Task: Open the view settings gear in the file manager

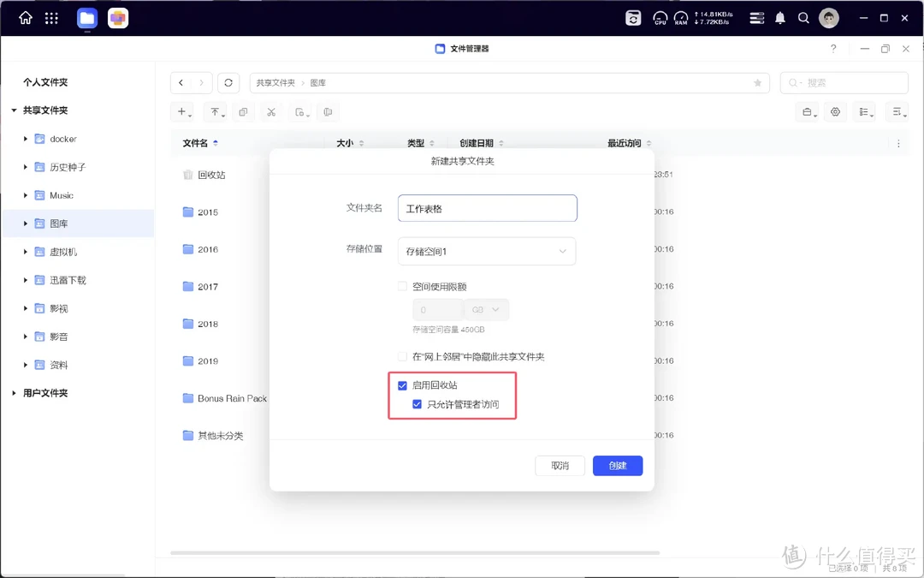Action: [x=835, y=111]
